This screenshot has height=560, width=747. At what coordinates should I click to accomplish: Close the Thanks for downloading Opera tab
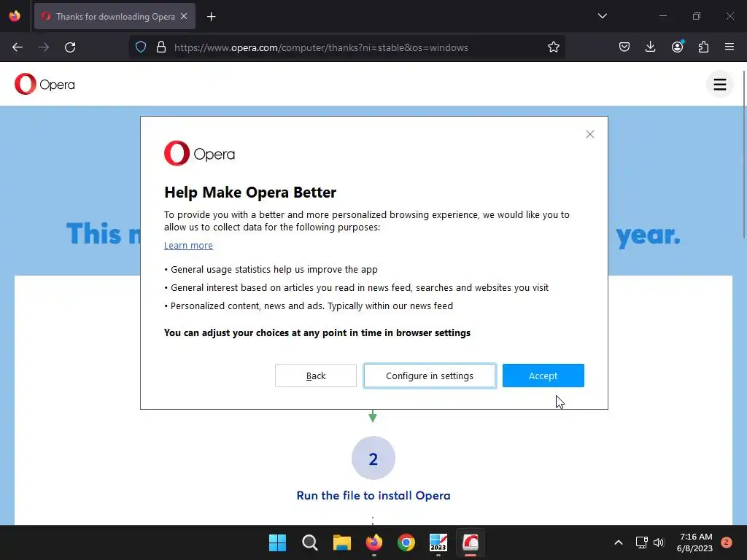click(x=184, y=16)
